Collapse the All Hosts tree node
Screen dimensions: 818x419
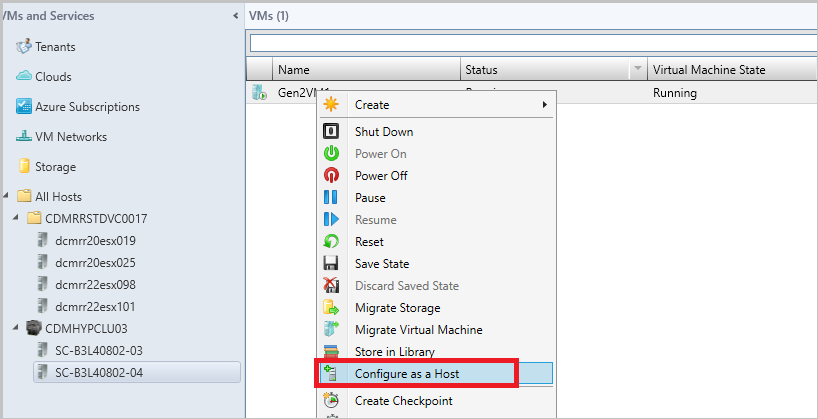[x=6, y=196]
